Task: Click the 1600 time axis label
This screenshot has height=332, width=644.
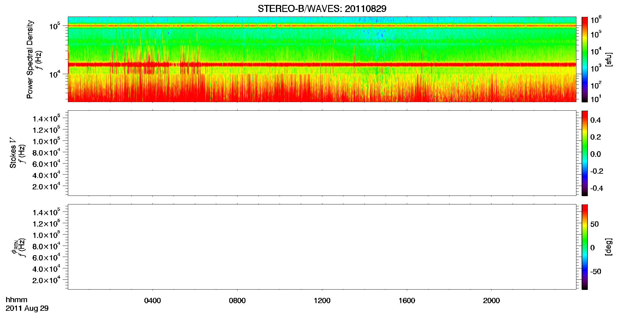Action: [x=407, y=301]
